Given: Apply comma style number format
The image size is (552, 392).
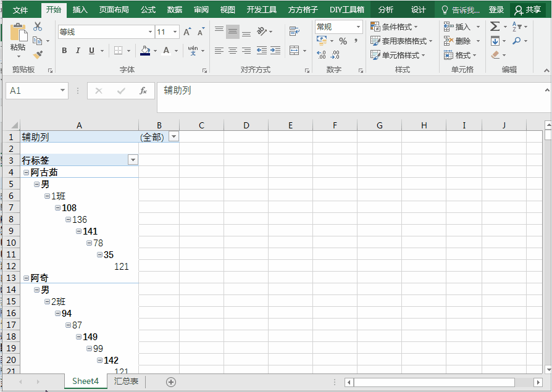Looking at the screenshot, I should coord(356,41).
